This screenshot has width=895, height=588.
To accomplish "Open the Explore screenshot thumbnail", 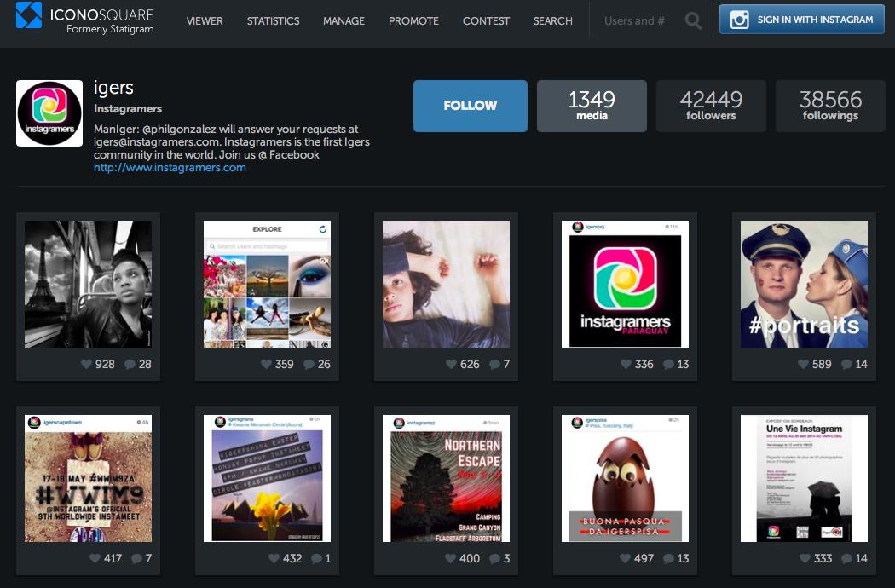I will pos(267,285).
